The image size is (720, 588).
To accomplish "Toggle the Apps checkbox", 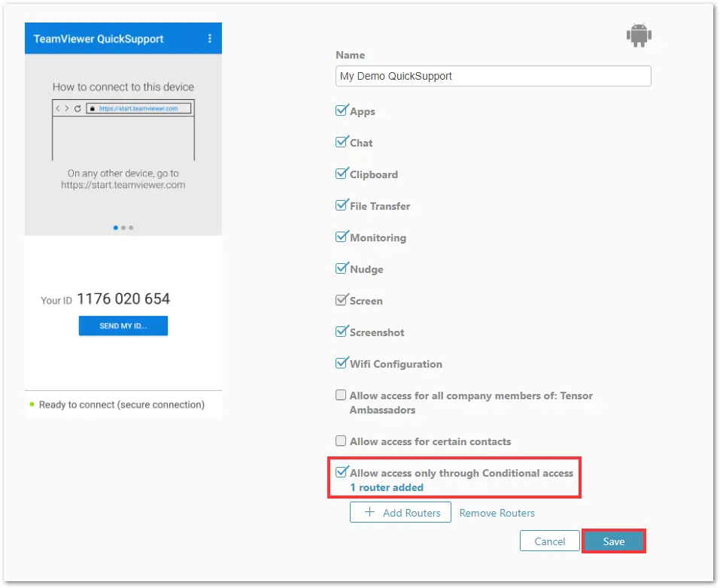I will (341, 111).
